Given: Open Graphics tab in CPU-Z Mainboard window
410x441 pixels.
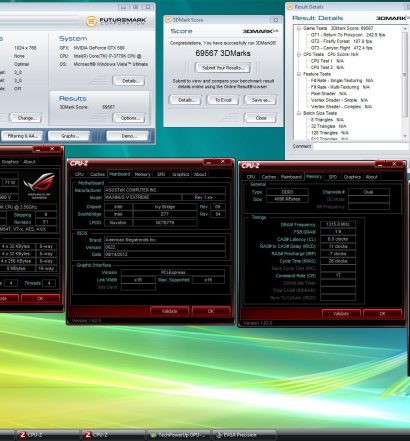Looking at the screenshot, I should 181,174.
